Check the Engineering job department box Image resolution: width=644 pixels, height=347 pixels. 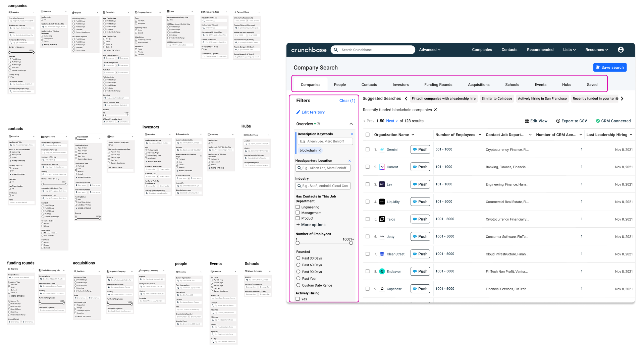298,207
